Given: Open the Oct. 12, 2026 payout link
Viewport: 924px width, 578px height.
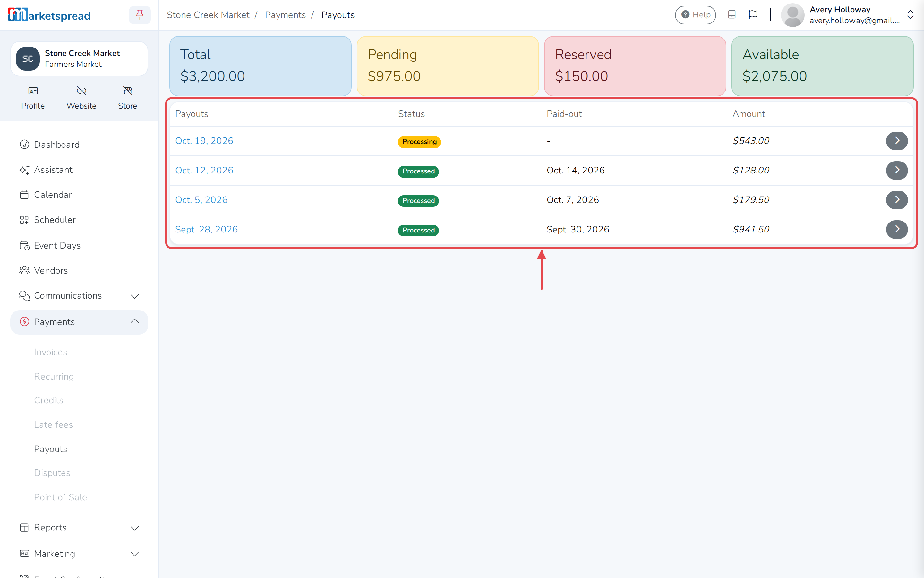Looking at the screenshot, I should (204, 170).
